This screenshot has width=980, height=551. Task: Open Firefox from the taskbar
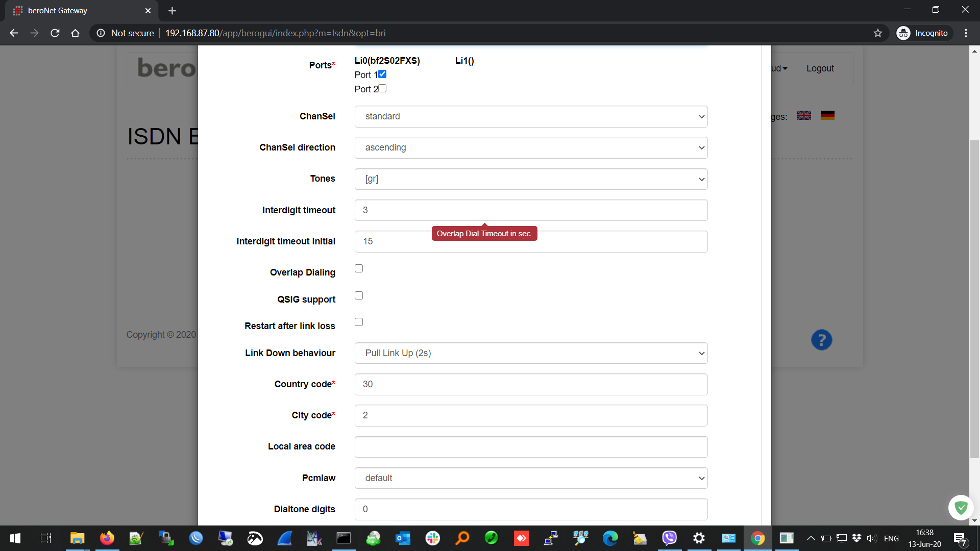(x=107, y=538)
